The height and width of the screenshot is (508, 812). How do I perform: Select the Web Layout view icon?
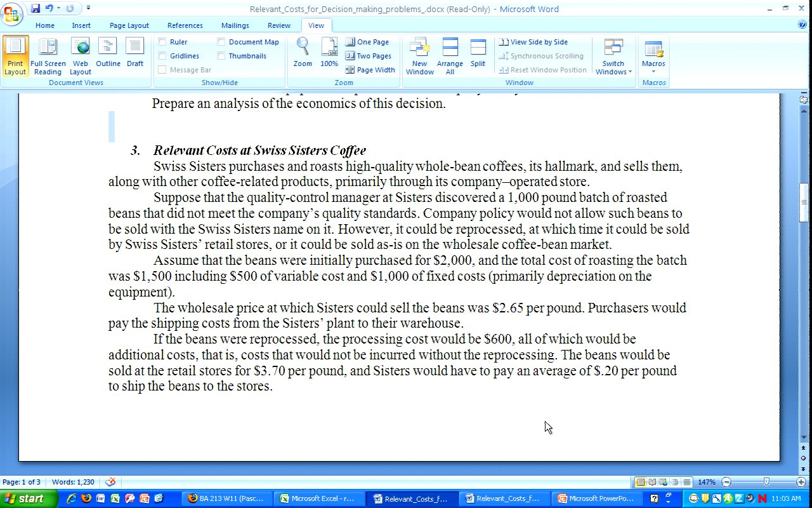(80, 56)
